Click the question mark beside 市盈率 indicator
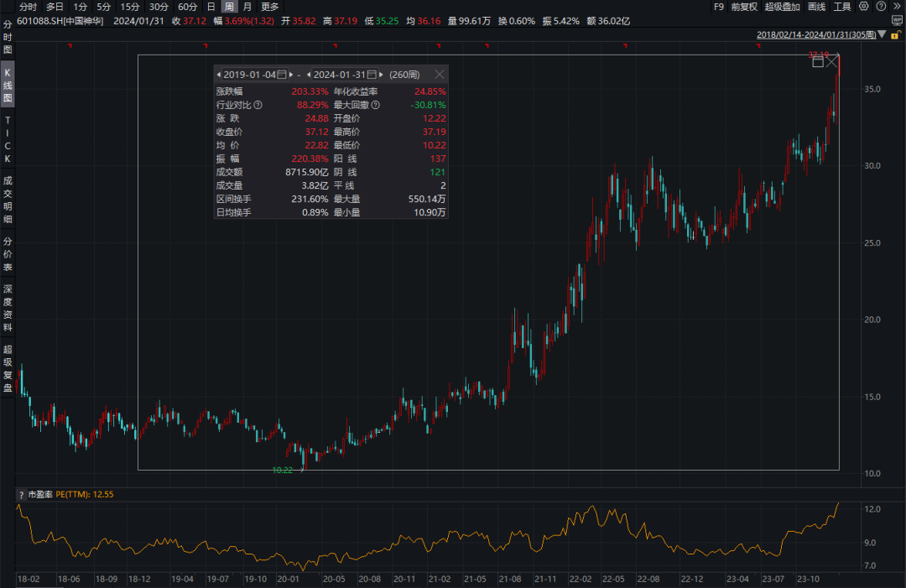 [x=21, y=495]
